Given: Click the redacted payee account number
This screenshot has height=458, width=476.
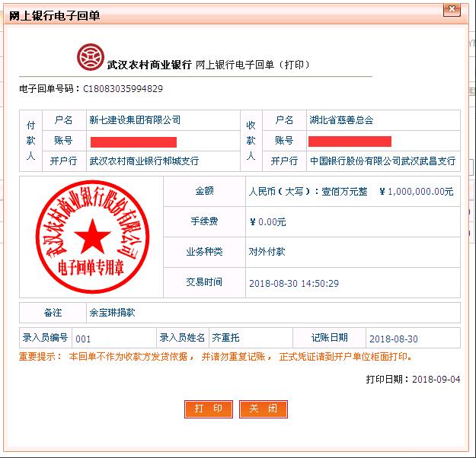Looking at the screenshot, I should [350, 142].
